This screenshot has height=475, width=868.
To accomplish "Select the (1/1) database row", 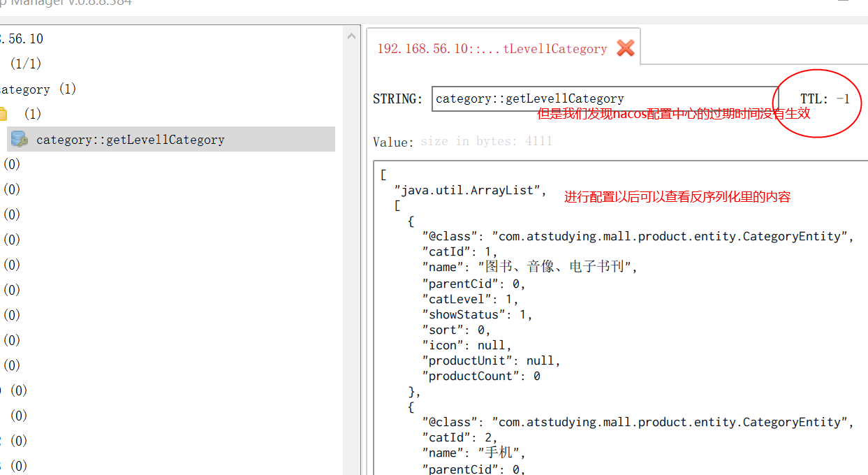I will [x=25, y=64].
